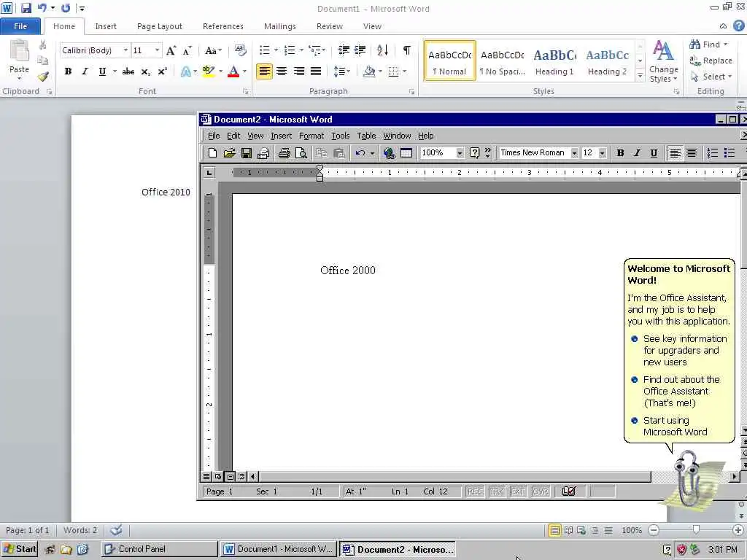Click Control Panel taskbar button

[159, 549]
